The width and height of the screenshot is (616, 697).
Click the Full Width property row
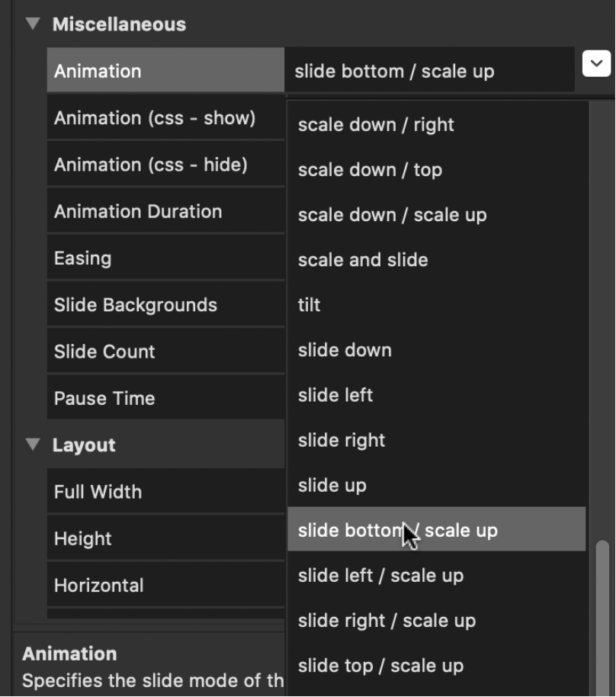tap(165, 492)
